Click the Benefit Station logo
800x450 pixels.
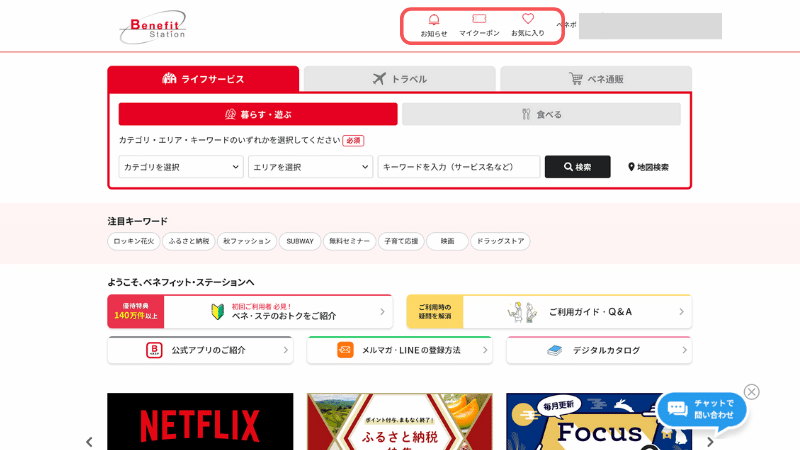coord(153,27)
